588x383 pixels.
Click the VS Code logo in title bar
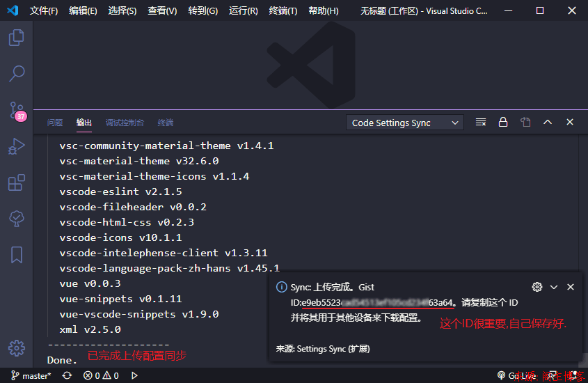click(x=13, y=10)
